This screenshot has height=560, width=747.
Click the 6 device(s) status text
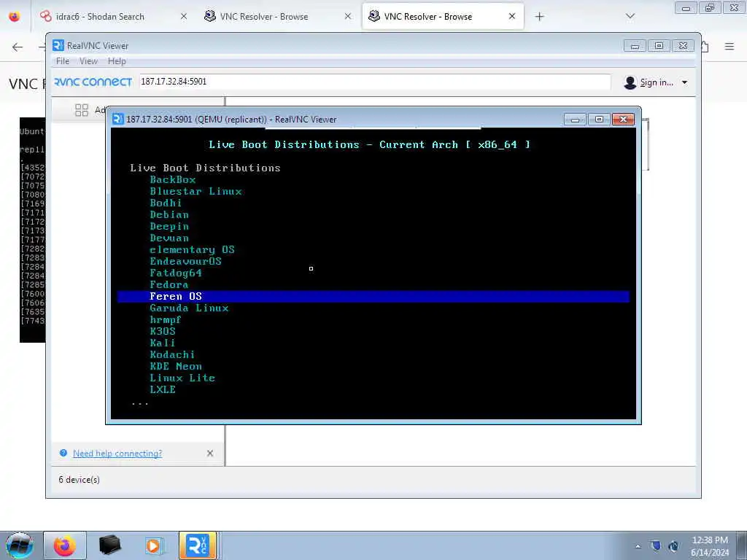[x=79, y=480]
